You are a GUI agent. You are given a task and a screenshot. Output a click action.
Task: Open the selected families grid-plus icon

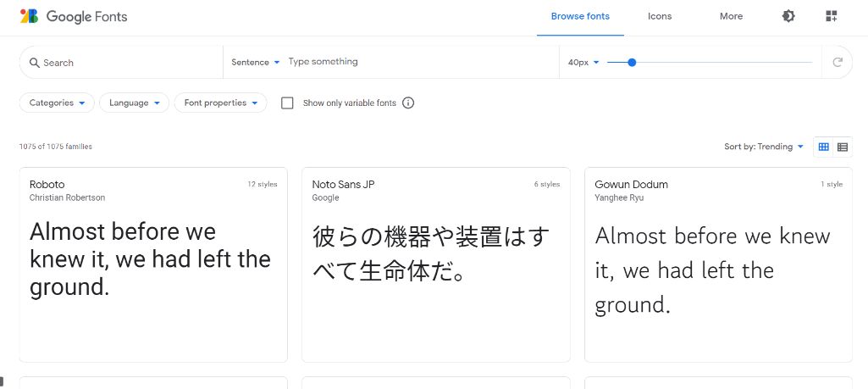(x=831, y=16)
